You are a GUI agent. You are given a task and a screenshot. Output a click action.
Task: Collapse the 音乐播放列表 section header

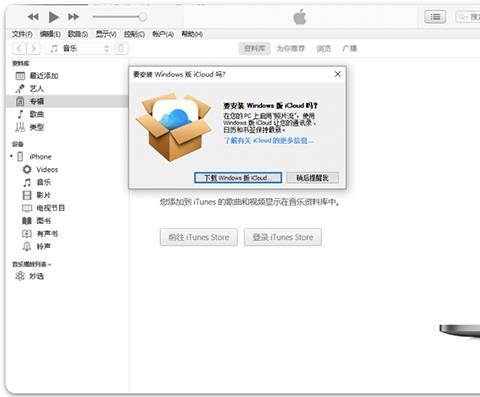(32, 264)
